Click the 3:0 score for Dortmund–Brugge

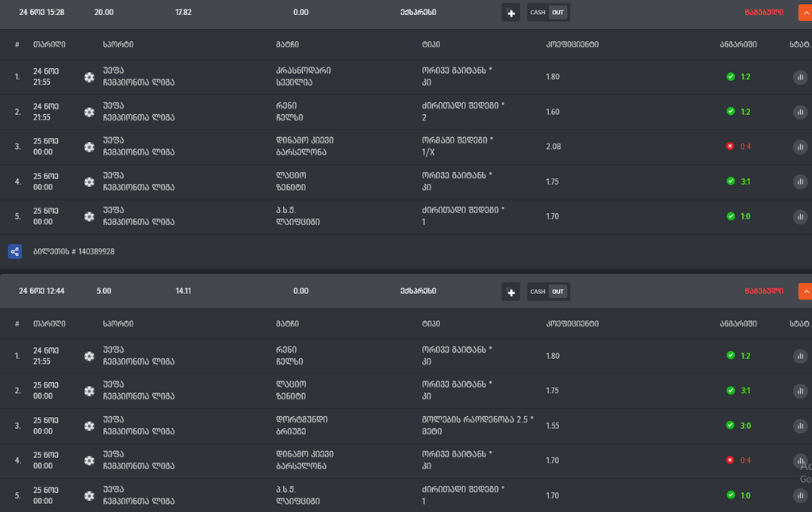[x=745, y=426]
